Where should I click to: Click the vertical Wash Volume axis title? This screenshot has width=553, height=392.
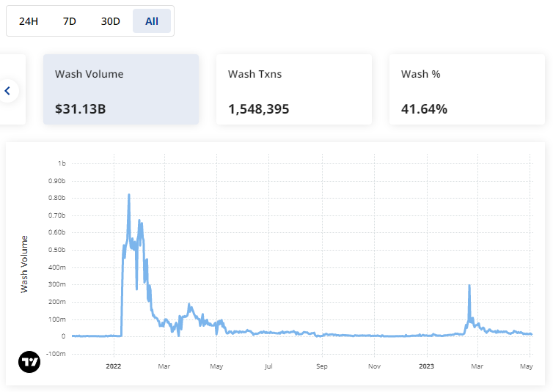(x=23, y=265)
